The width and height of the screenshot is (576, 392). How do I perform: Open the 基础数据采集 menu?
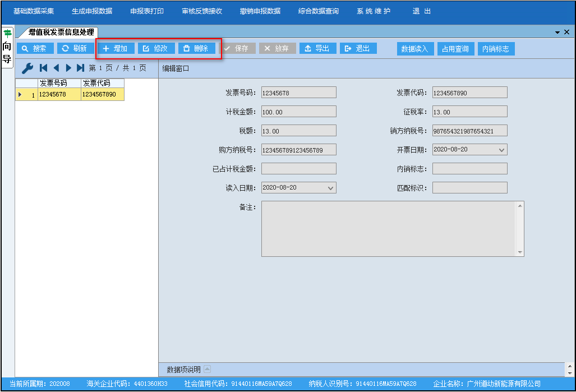(x=34, y=11)
